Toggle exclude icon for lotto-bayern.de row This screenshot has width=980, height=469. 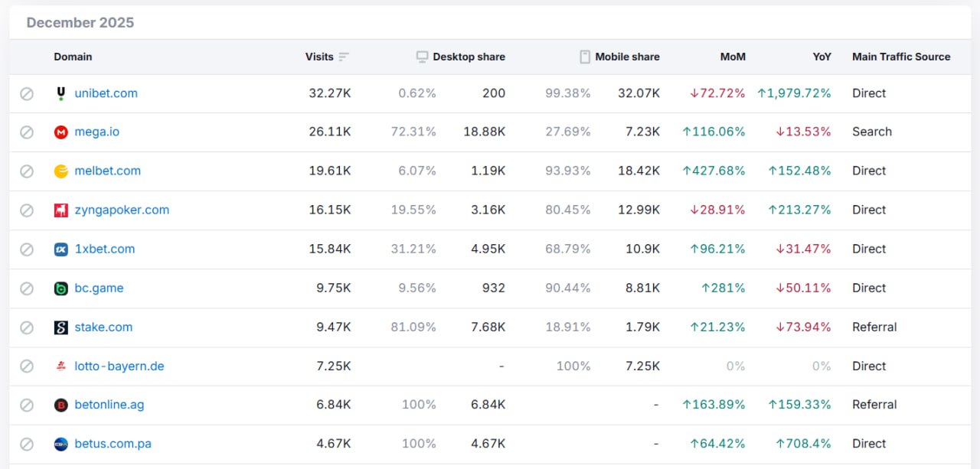coord(27,366)
